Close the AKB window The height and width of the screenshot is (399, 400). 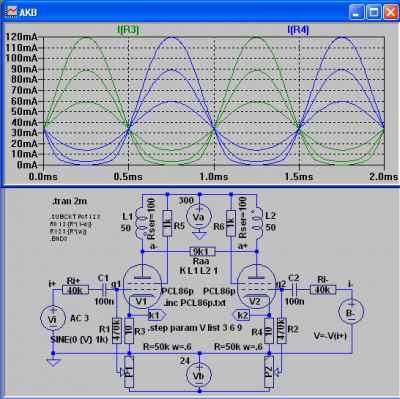point(391,12)
